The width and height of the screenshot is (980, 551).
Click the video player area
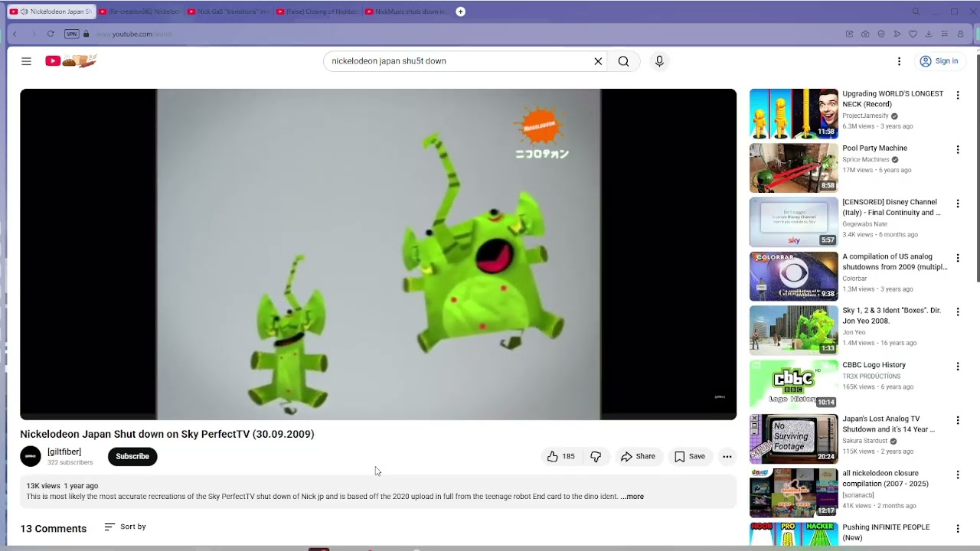(378, 254)
